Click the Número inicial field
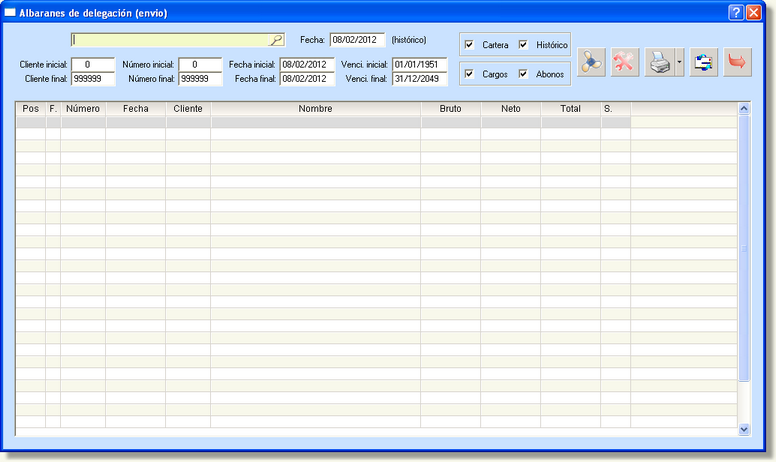The height and width of the screenshot is (462, 776). click(x=200, y=64)
